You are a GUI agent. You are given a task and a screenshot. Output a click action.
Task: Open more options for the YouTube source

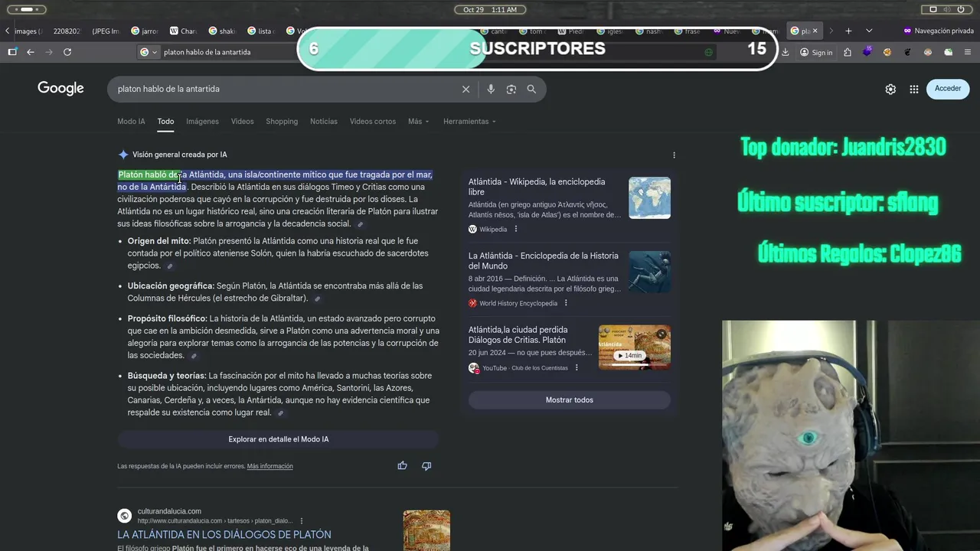tap(577, 368)
